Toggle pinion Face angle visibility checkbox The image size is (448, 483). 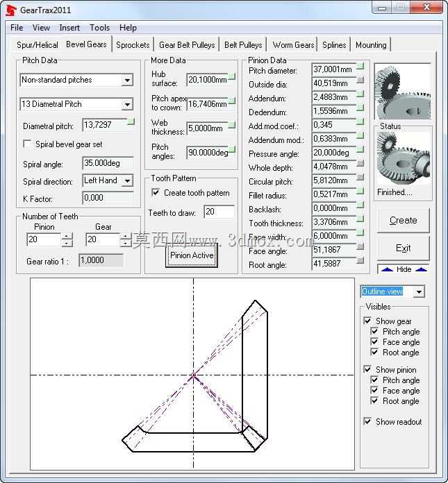pyautogui.click(x=374, y=390)
